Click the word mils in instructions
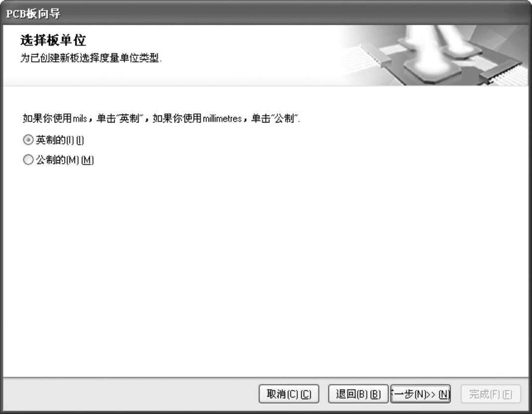The width and height of the screenshot is (532, 414). coord(80,118)
